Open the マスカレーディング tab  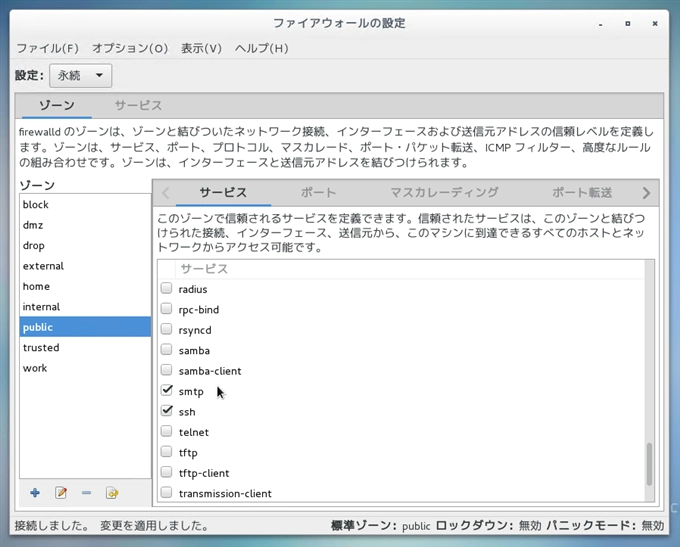point(445,193)
